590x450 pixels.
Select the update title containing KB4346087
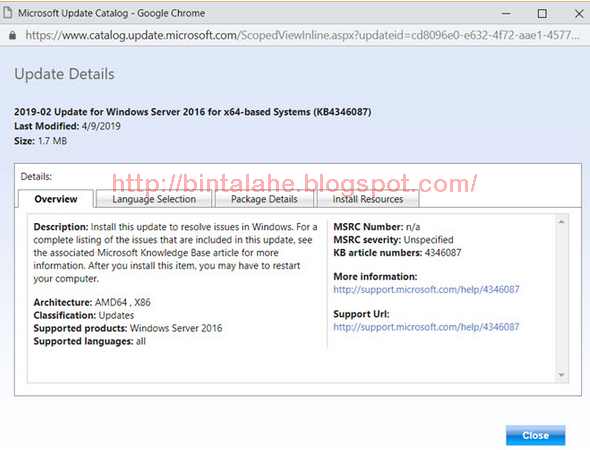pyautogui.click(x=193, y=112)
